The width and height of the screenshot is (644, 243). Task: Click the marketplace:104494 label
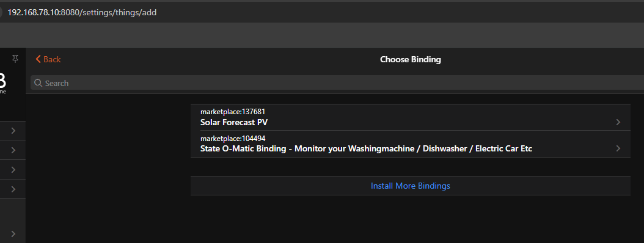[236, 139]
